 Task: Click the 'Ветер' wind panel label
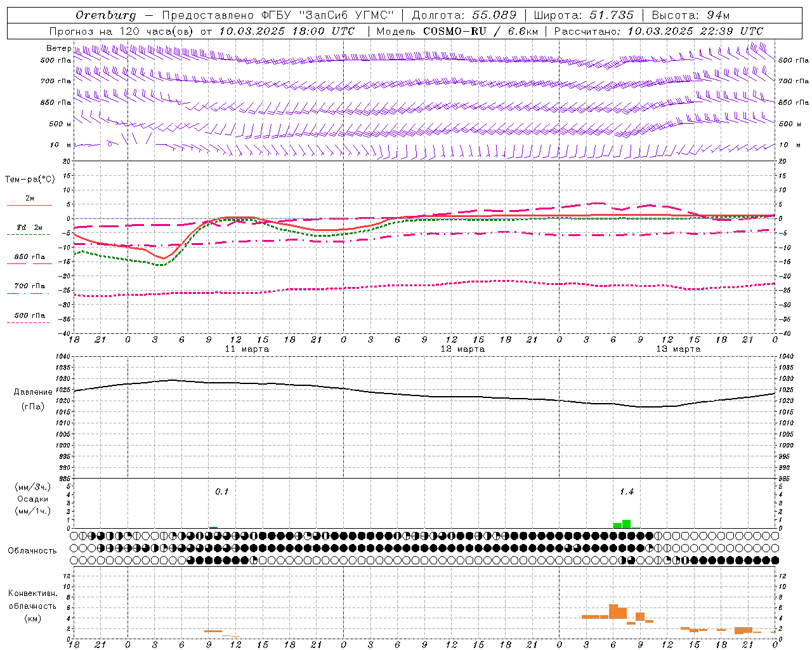pyautogui.click(x=58, y=48)
